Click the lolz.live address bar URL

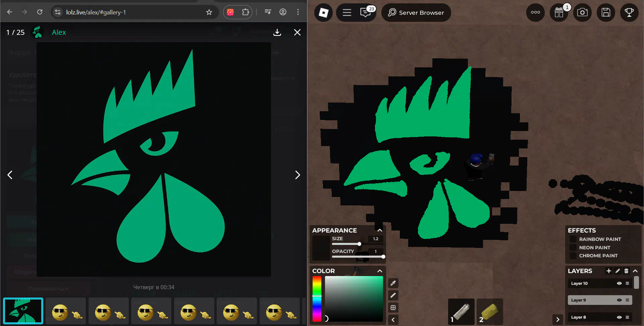(x=96, y=12)
